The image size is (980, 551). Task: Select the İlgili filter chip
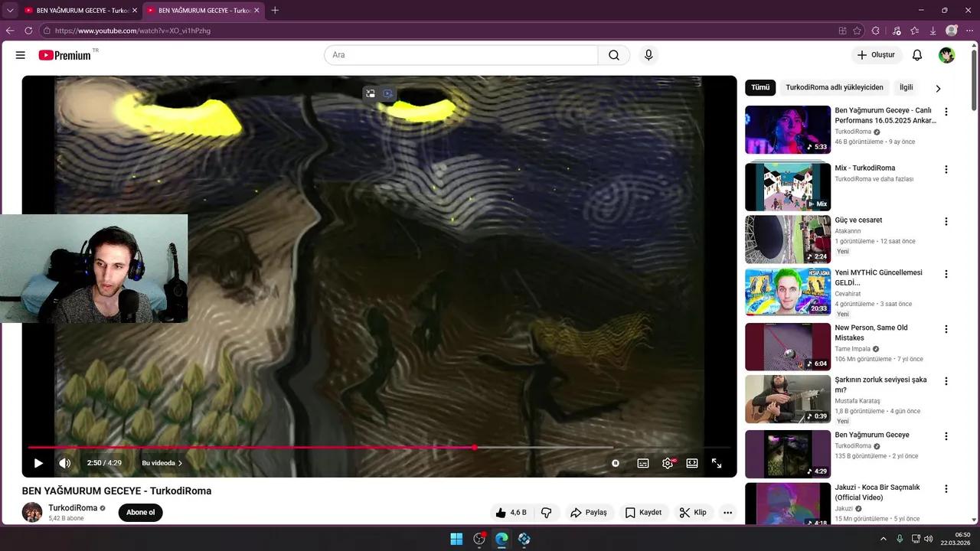906,87
